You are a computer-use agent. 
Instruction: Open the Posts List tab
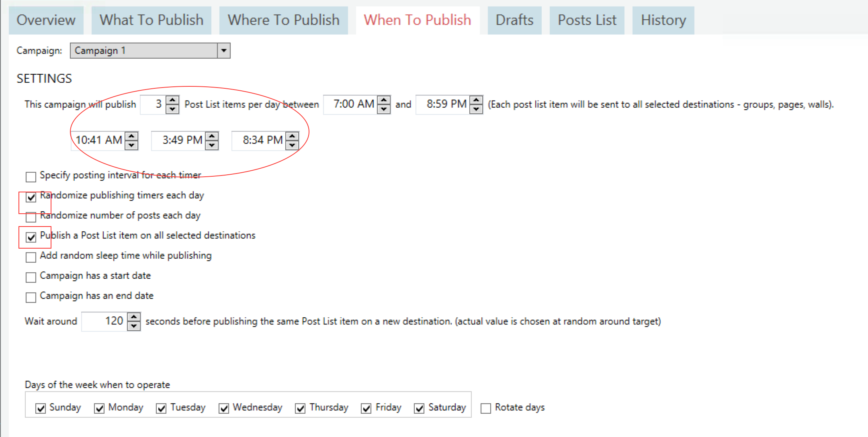click(x=587, y=20)
